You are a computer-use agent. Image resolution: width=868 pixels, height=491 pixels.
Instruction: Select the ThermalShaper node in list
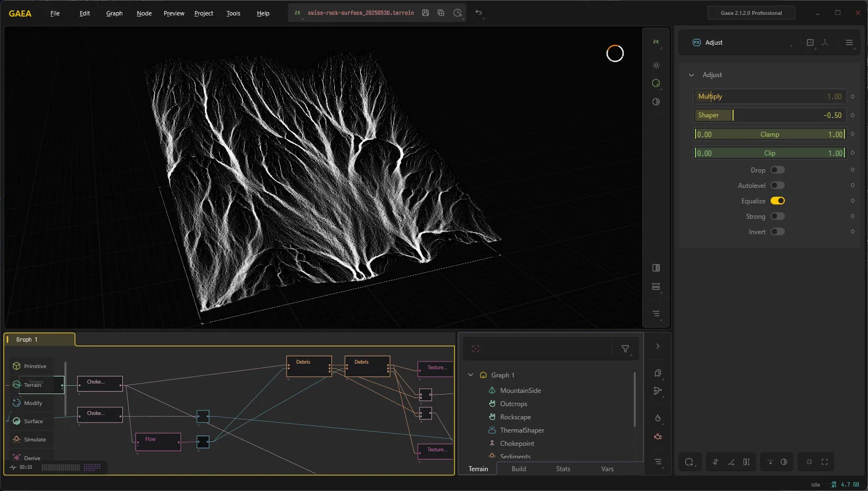point(522,430)
